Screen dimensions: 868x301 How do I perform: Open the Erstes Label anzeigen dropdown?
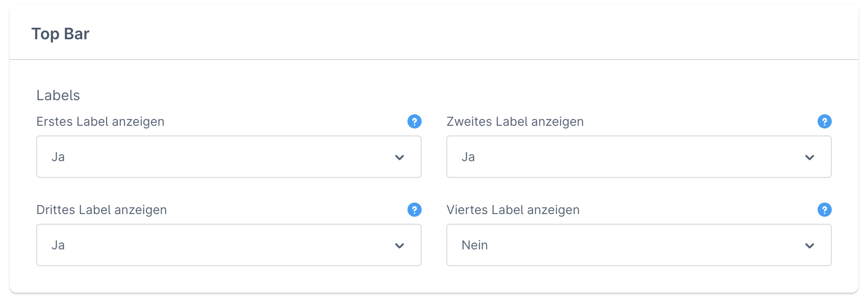point(228,157)
